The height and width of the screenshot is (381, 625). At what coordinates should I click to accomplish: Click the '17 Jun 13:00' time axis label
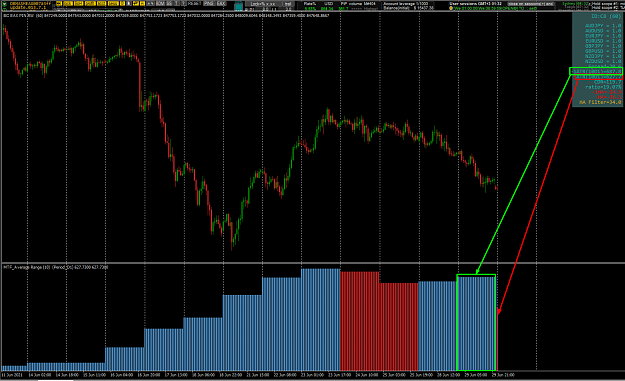tap(176, 375)
